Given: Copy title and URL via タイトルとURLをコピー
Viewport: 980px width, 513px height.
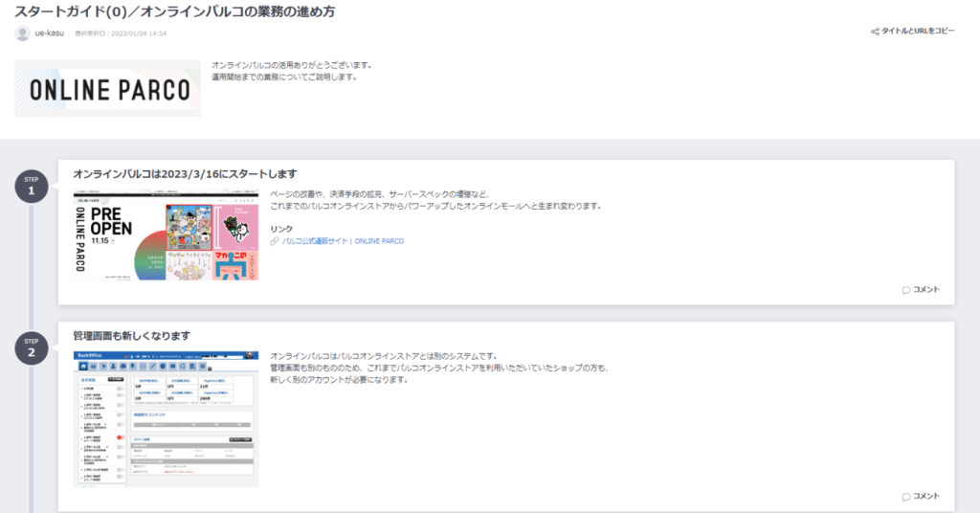Looking at the screenshot, I should (918, 32).
